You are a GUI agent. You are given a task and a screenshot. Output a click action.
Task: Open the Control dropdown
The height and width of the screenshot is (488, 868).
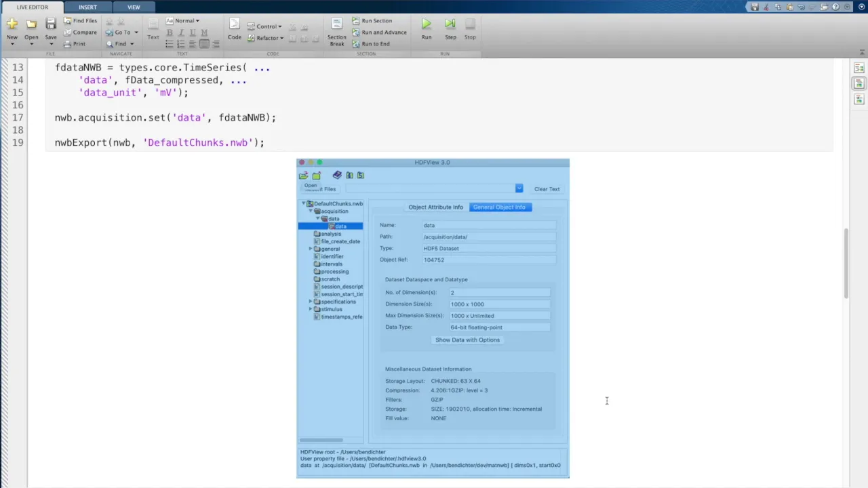pyautogui.click(x=264, y=26)
